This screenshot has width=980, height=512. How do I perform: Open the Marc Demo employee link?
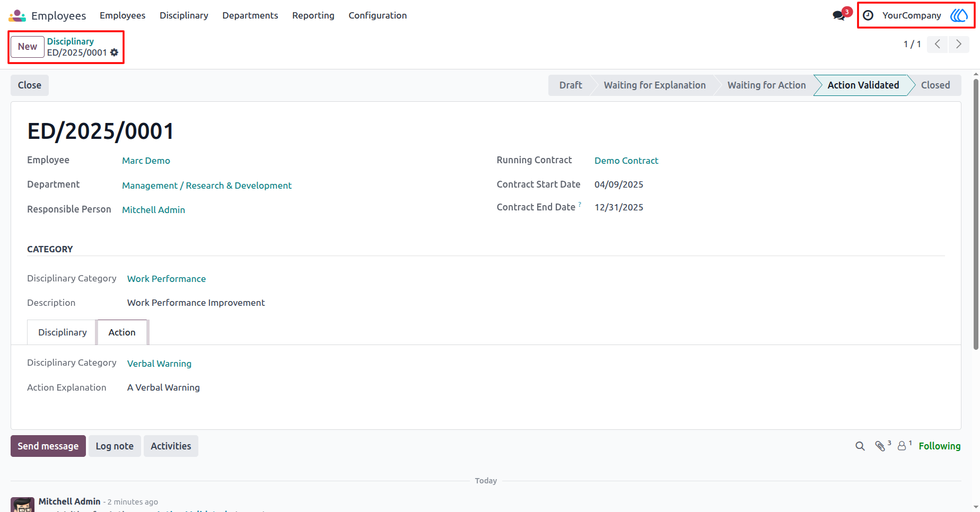[146, 161]
